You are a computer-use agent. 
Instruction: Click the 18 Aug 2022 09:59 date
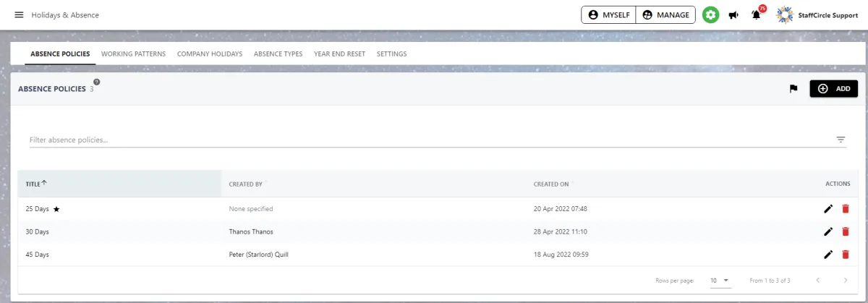tap(561, 255)
